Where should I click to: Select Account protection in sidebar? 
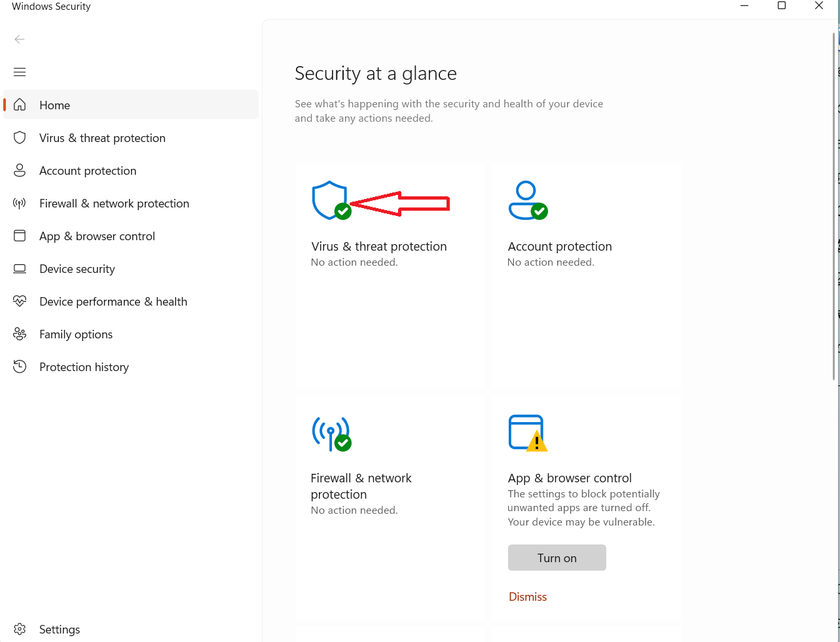pyautogui.click(x=88, y=171)
